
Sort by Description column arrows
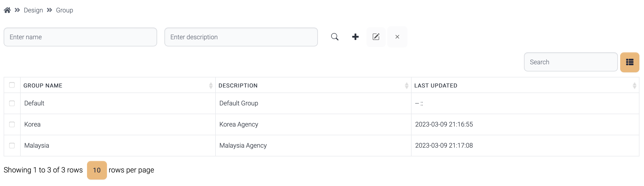(x=406, y=85)
